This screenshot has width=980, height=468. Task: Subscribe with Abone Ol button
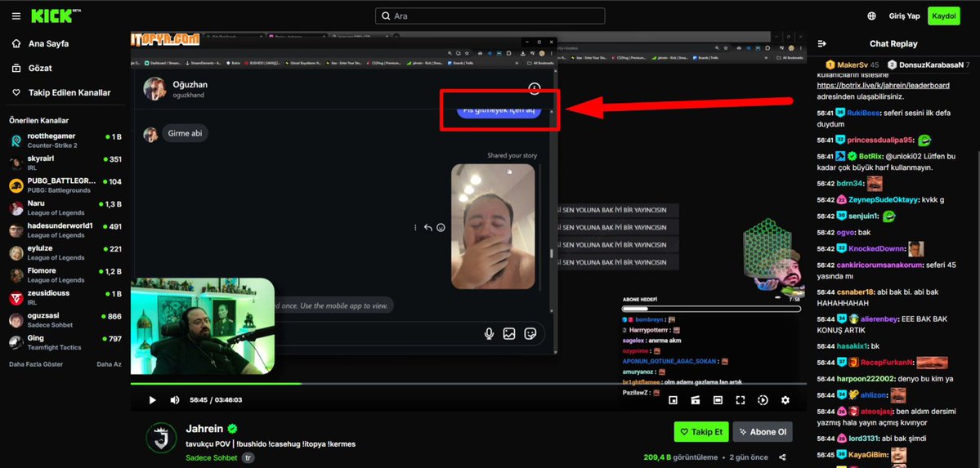[763, 432]
